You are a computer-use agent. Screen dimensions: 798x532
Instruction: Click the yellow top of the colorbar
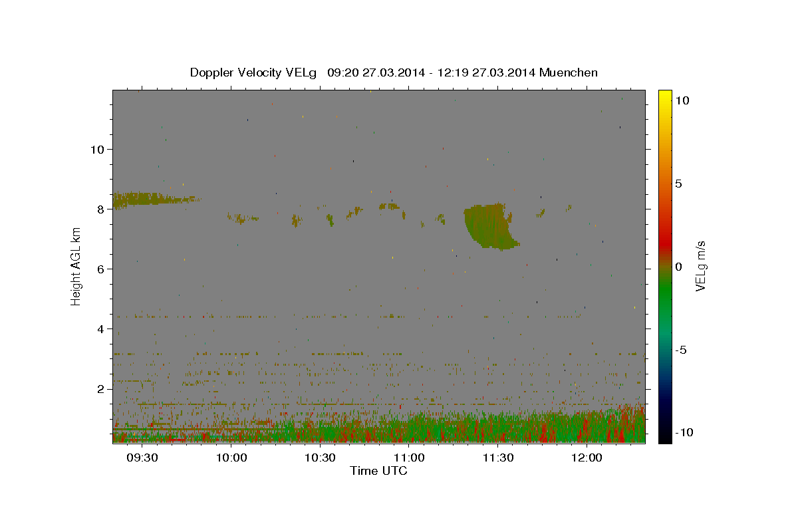pyautogui.click(x=665, y=94)
